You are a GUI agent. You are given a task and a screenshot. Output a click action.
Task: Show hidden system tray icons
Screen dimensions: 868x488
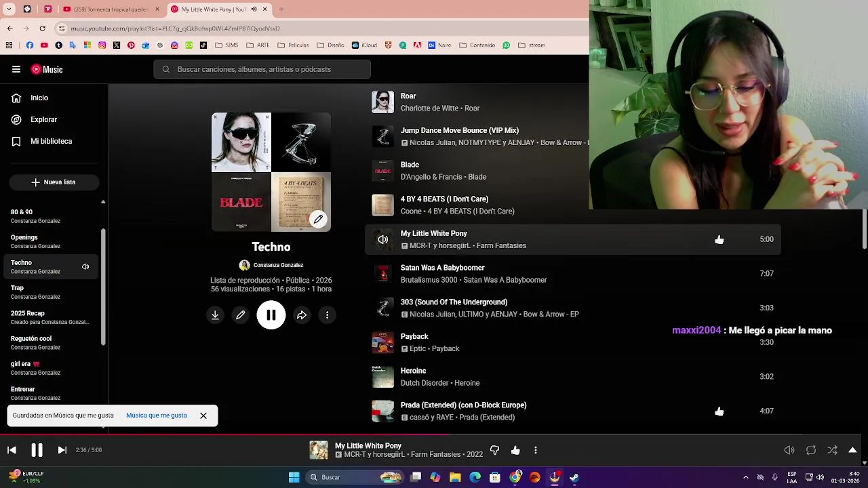click(x=745, y=477)
